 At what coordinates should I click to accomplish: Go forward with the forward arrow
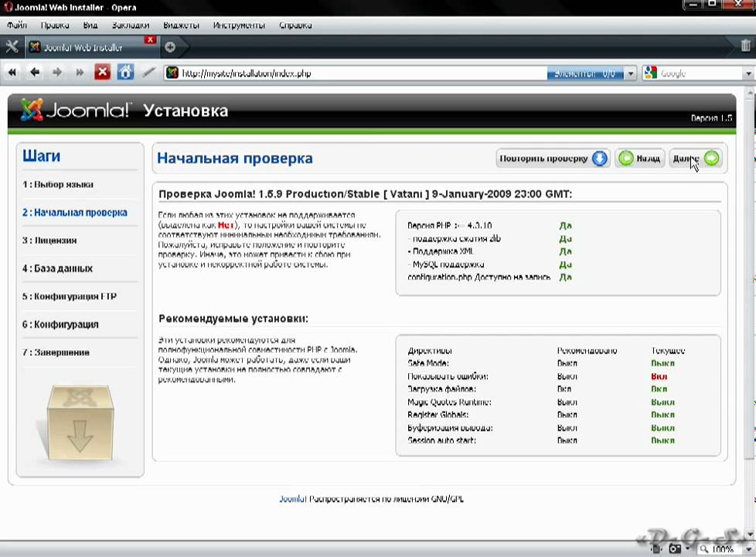click(x=57, y=73)
